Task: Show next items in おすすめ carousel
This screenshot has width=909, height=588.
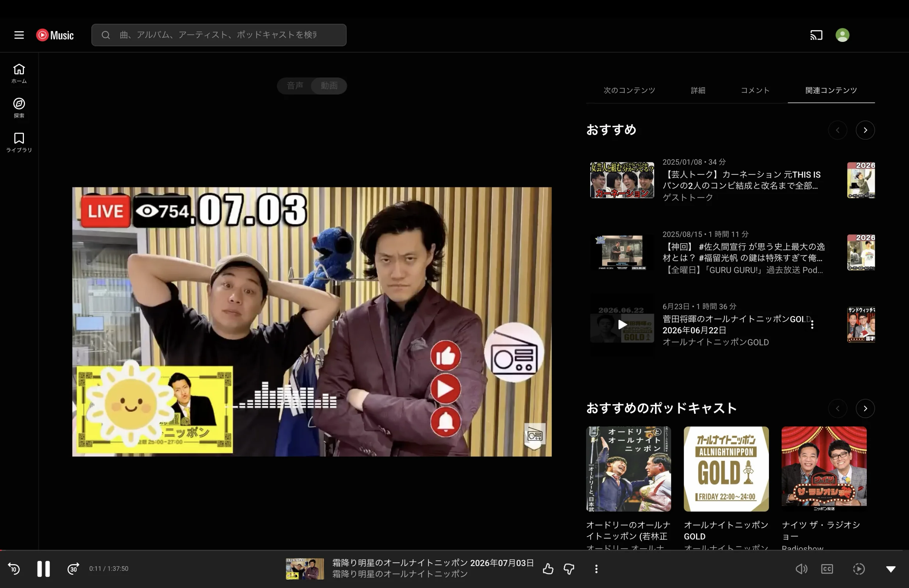Action: (865, 130)
